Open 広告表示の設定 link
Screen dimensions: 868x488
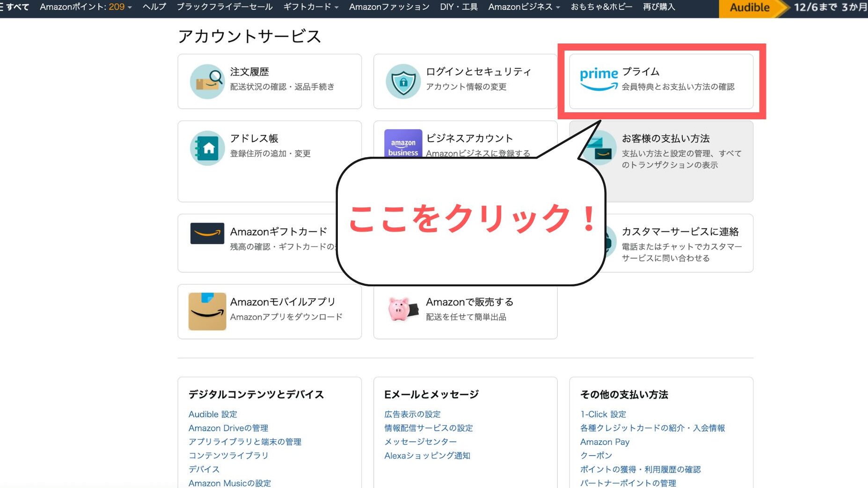412,415
